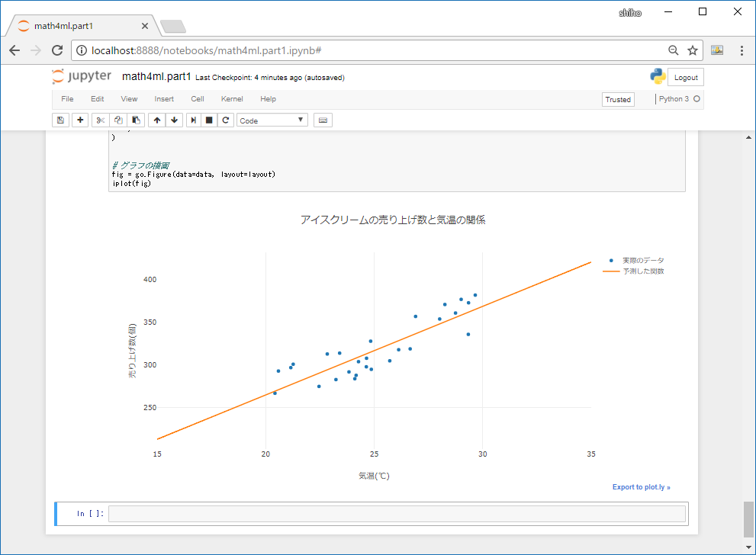
Task: Open the File menu
Action: [67, 99]
